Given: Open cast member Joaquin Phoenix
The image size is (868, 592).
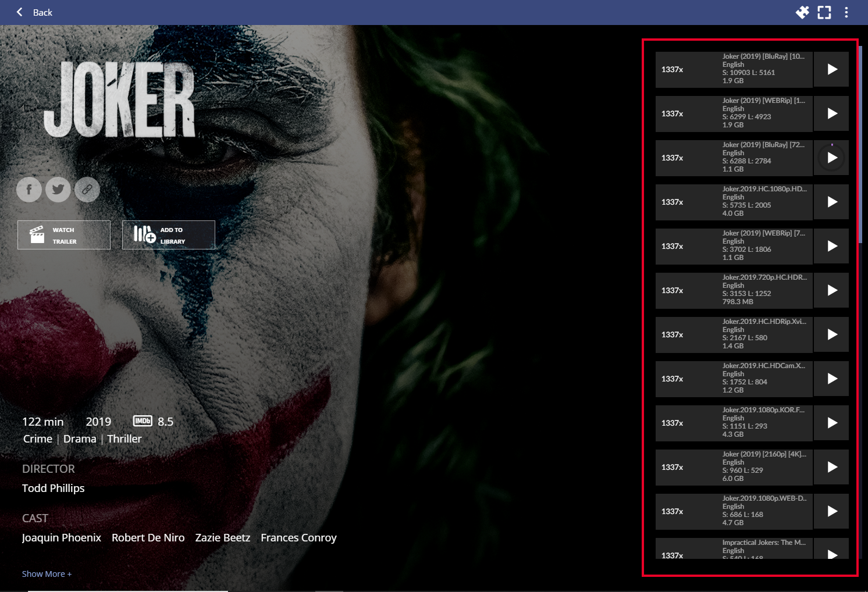Looking at the screenshot, I should (x=62, y=538).
